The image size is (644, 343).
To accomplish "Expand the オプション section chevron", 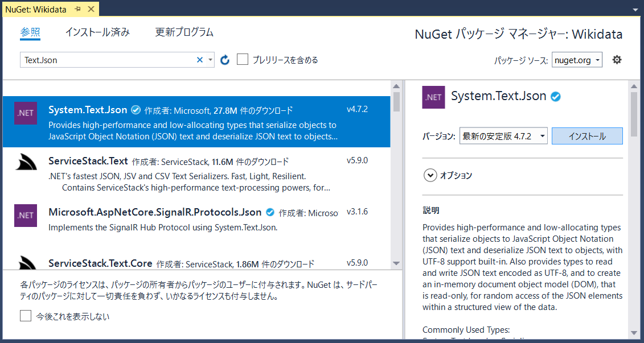I will coord(430,176).
